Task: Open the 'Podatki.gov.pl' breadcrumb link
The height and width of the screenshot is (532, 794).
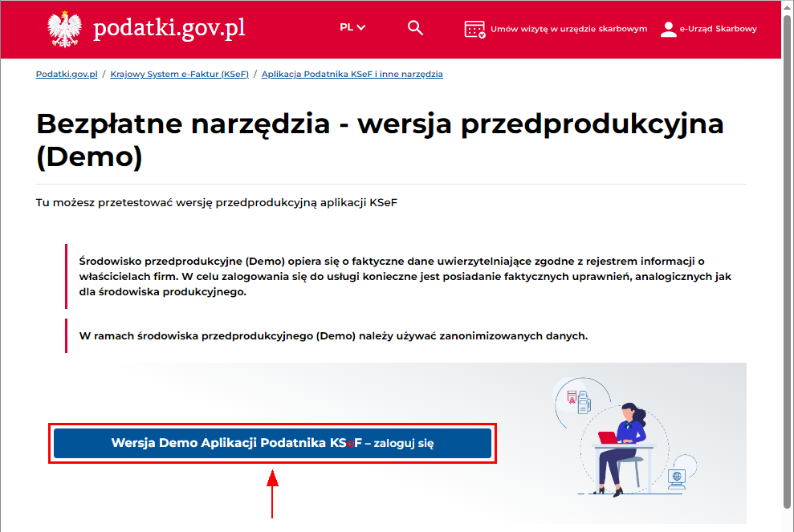Action: click(x=67, y=74)
